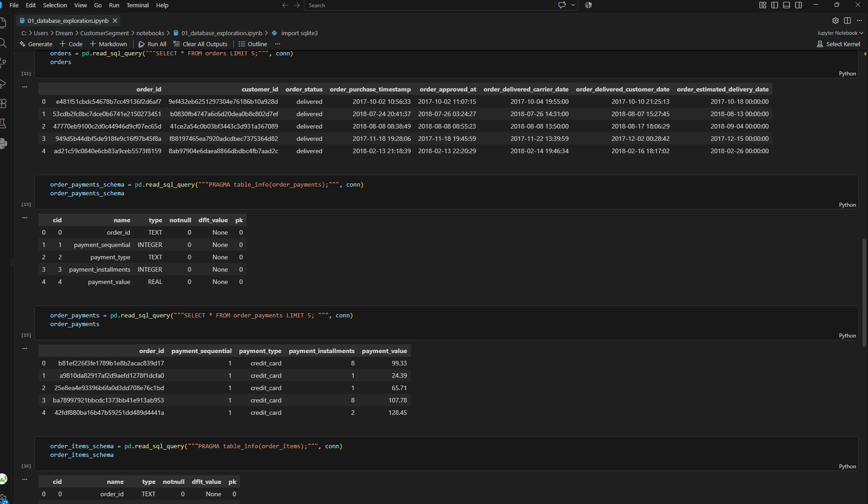Click the import sqlite3 breadcrumb
Viewport: 868px width, 504px height.
(x=299, y=33)
